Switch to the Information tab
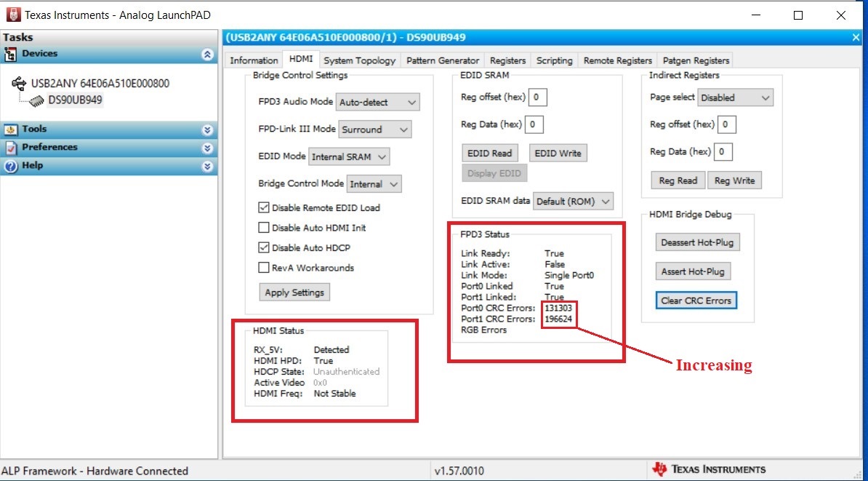Screen dimensions: 868x481 [254, 60]
